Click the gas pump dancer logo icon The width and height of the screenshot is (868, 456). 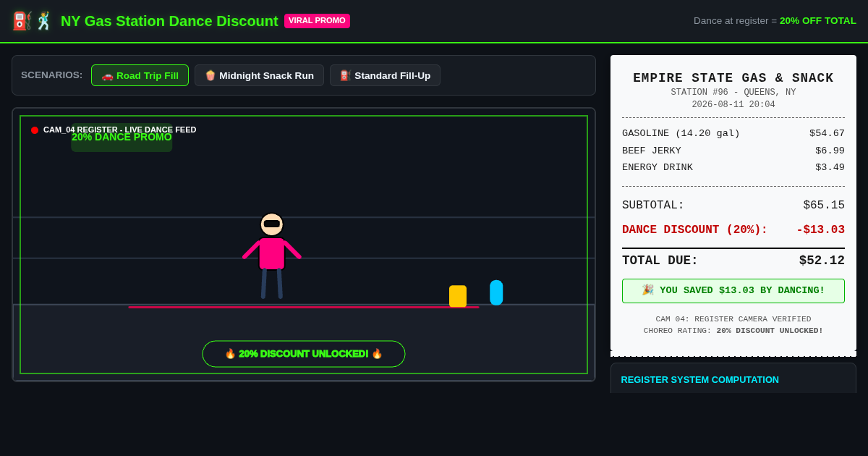click(33, 21)
